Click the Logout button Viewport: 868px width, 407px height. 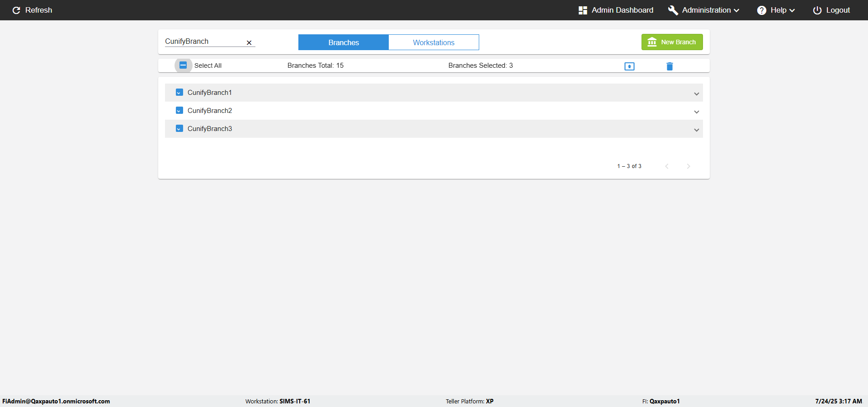(831, 10)
